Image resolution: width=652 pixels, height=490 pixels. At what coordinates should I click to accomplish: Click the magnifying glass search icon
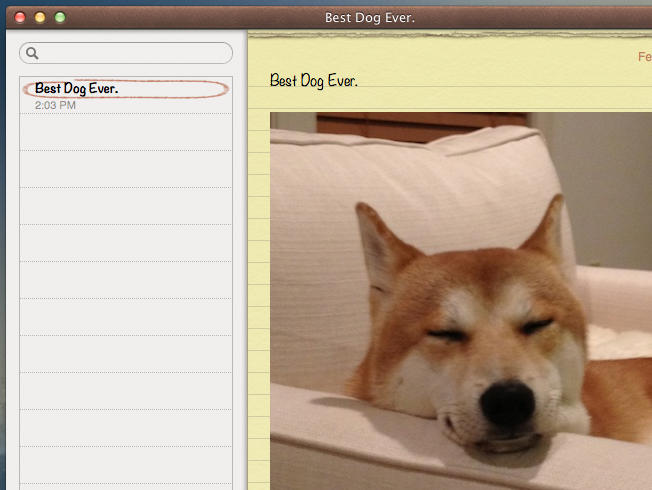coord(33,54)
